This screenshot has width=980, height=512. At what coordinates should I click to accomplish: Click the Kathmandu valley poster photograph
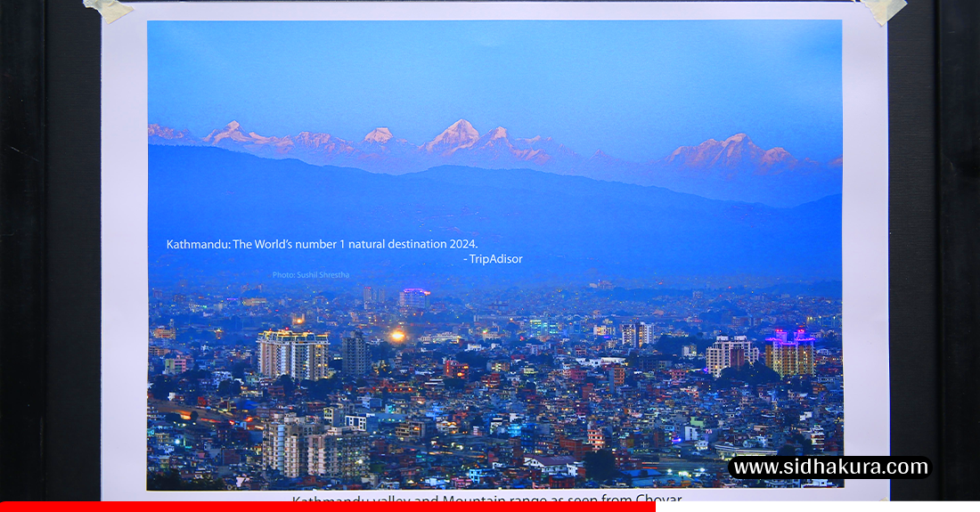pyautogui.click(x=495, y=255)
